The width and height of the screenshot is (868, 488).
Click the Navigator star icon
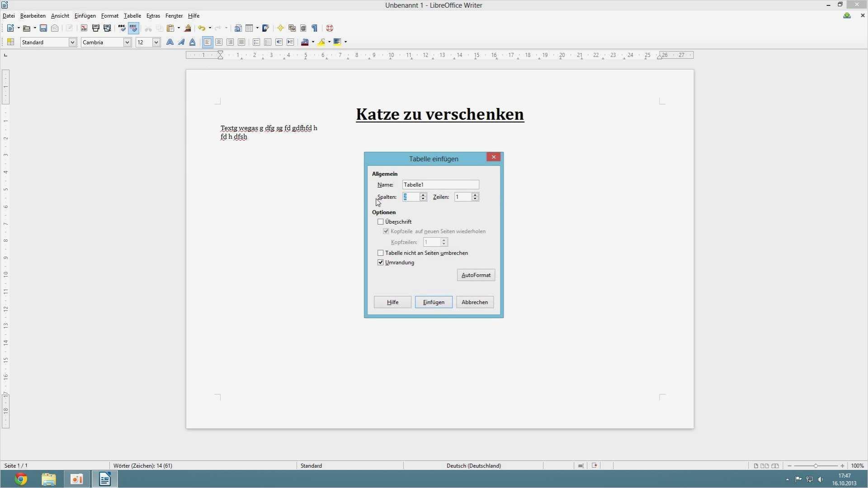pyautogui.click(x=280, y=28)
